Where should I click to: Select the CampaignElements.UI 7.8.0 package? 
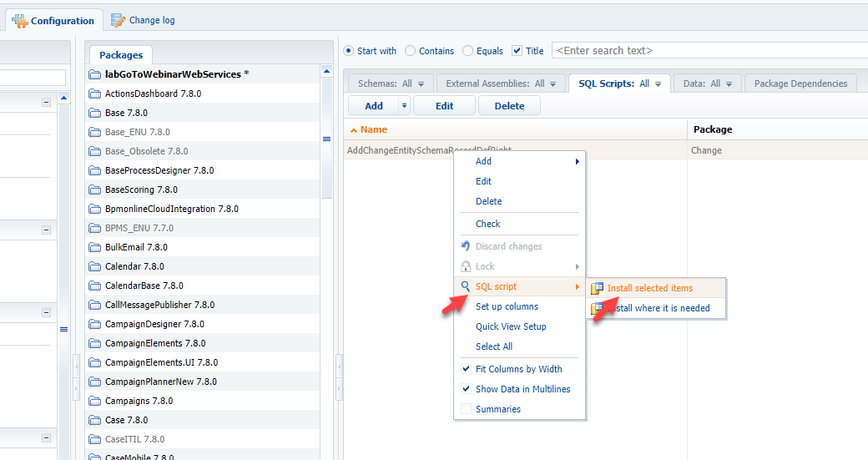203,362
